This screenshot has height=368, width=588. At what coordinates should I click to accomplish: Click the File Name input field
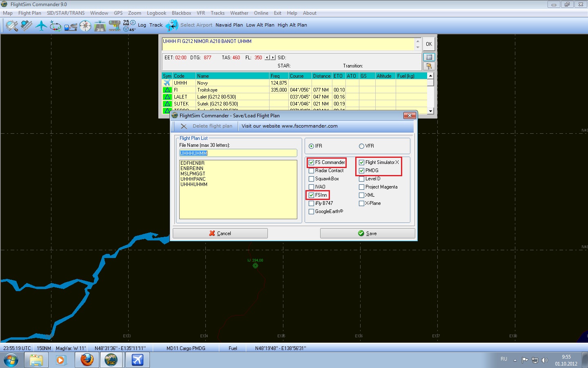(x=238, y=153)
